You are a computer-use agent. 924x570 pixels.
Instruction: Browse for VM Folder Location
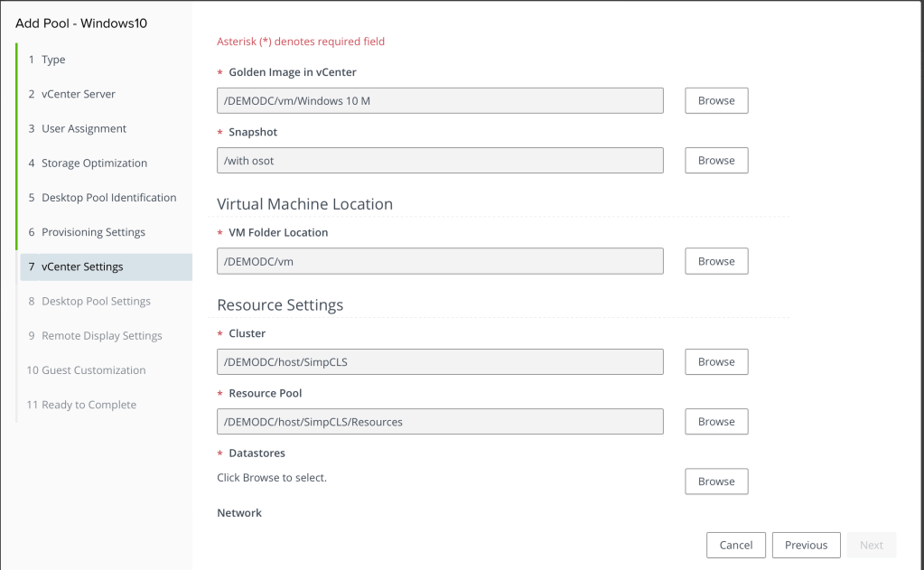(716, 261)
